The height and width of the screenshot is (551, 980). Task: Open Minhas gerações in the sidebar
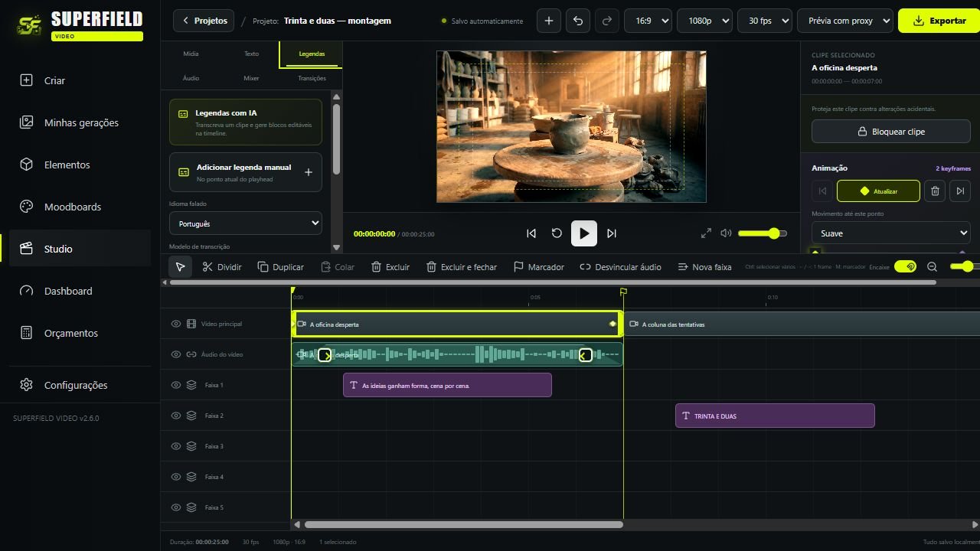tap(80, 122)
